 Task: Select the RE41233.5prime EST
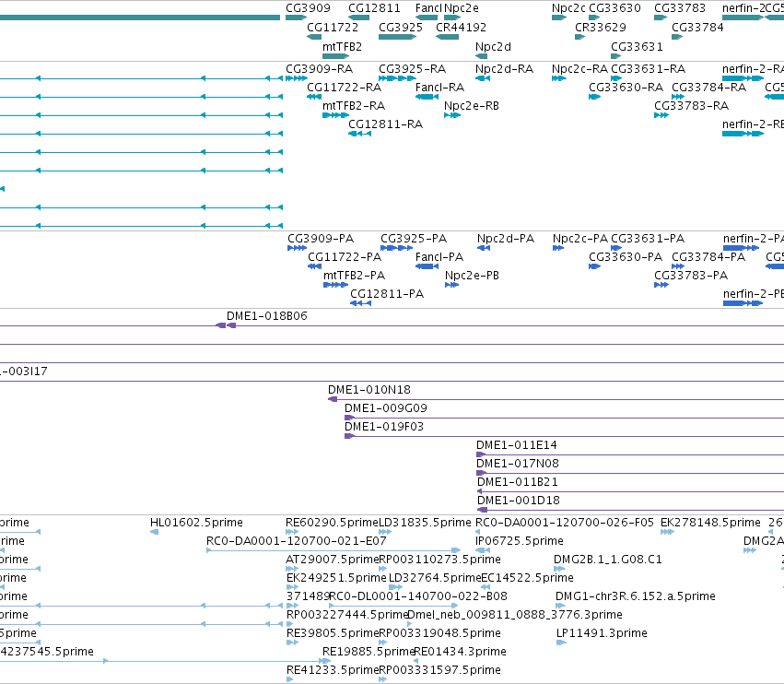pyautogui.click(x=290, y=679)
